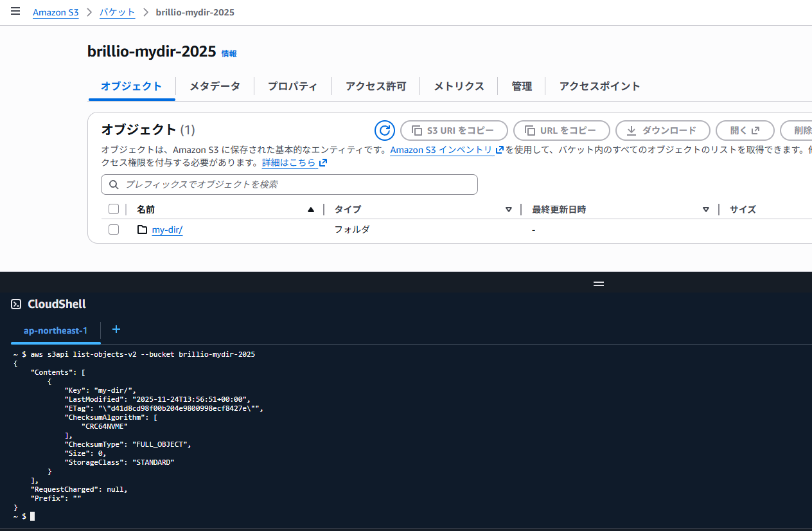The image size is (812, 531).
Task: Open the navigation sidebar hamburger menu
Action: [x=15, y=11]
